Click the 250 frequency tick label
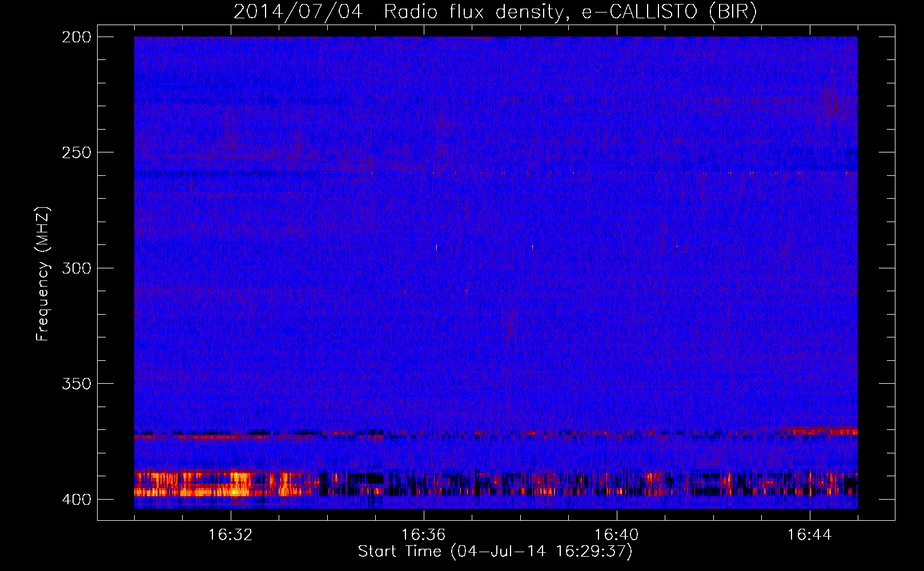This screenshot has height=571, width=924. pos(77,152)
